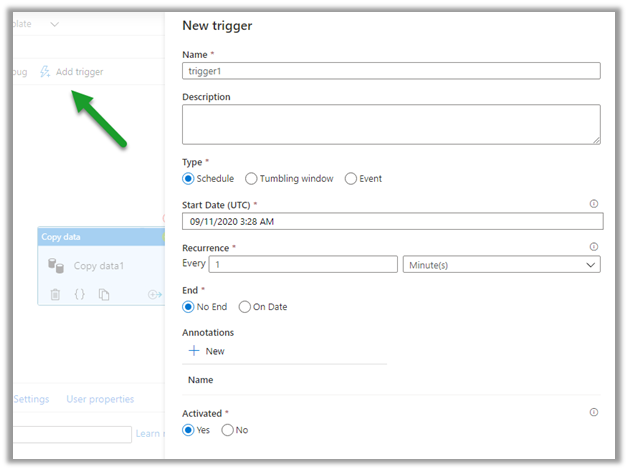Select the Tumbling window trigger type
628x471 pixels.
coord(251,179)
